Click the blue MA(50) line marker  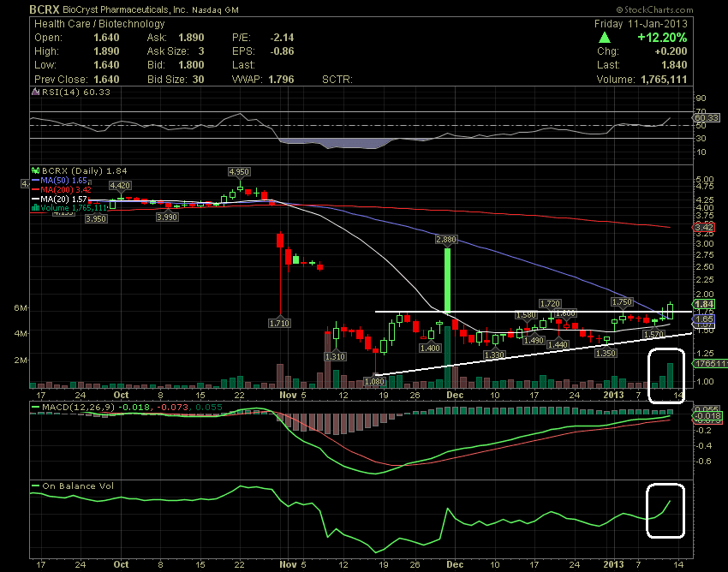pos(36,181)
